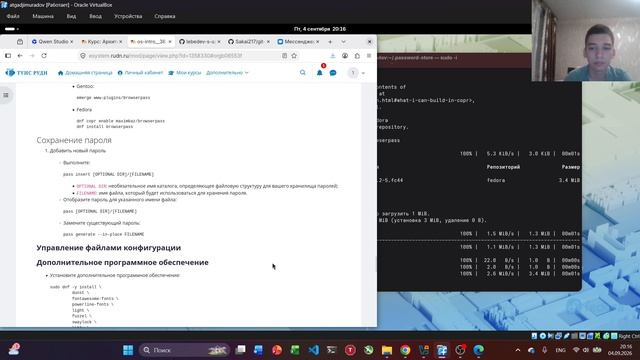Bookmark this page with the star icon

pos(294,56)
